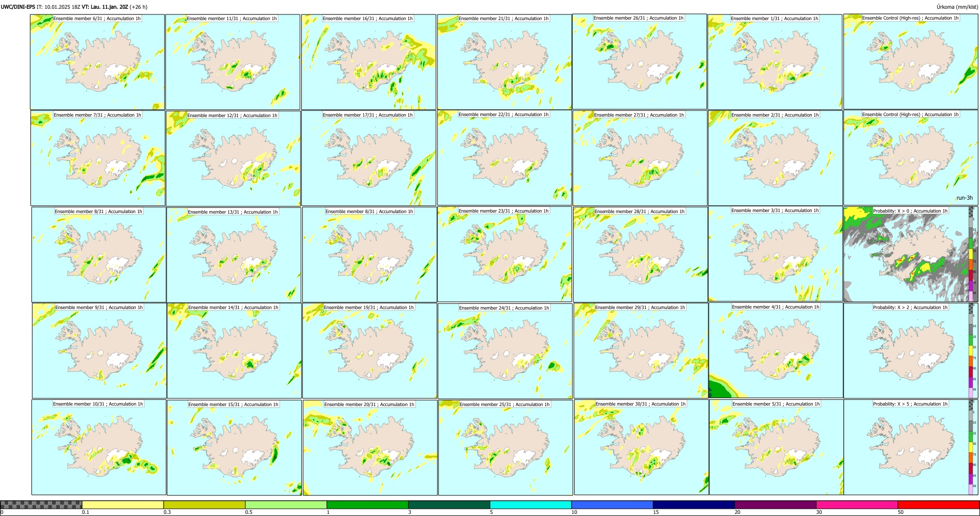Image resolution: width=980 pixels, height=516 pixels.
Task: Open the Ensemble member 6/31 map panel
Action: coord(97,62)
